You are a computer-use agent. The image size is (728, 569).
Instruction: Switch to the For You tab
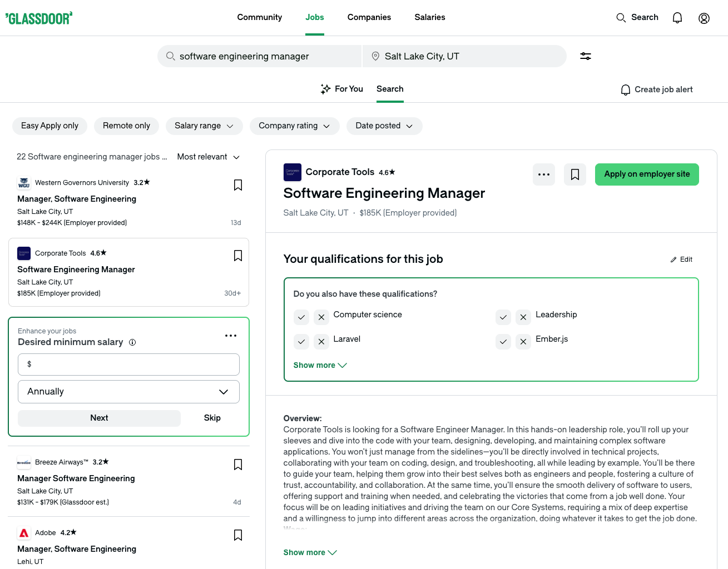(x=341, y=89)
